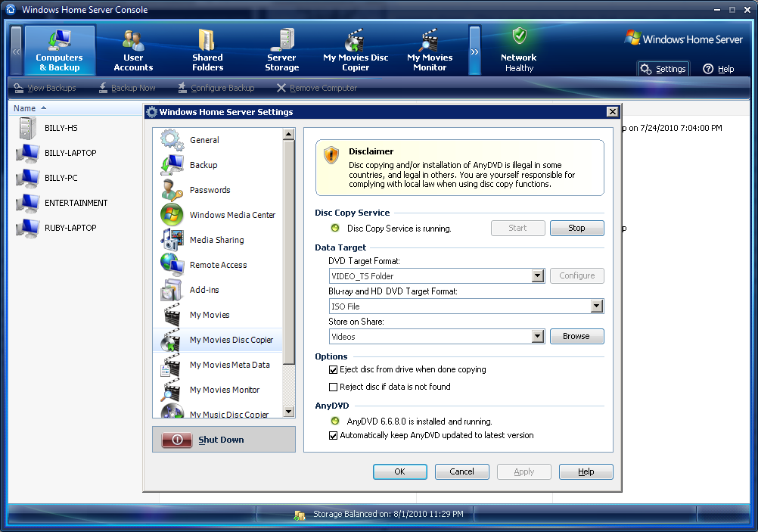Sort the computer list by the Name column
Image resolution: width=758 pixels, height=532 pixels.
pyautogui.click(x=30, y=108)
